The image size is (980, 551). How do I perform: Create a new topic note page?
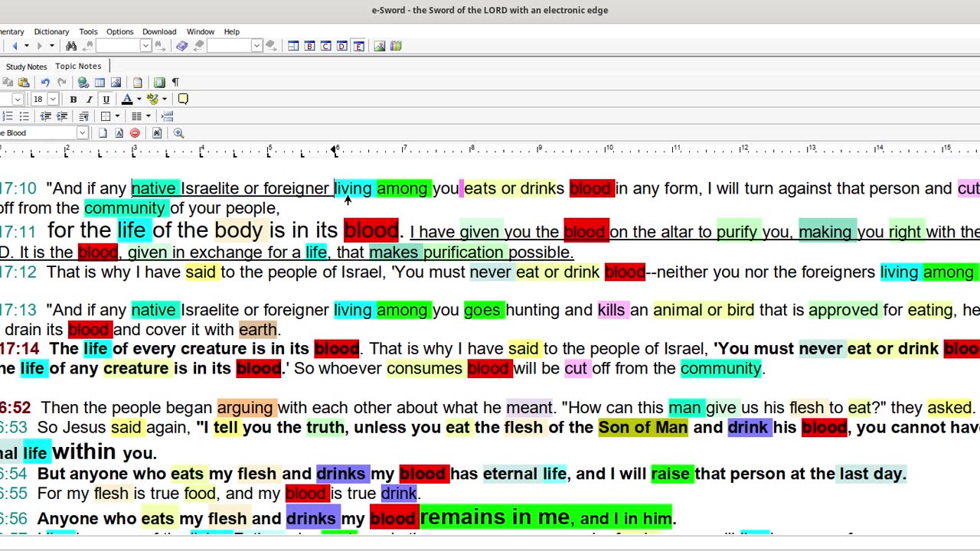[103, 133]
